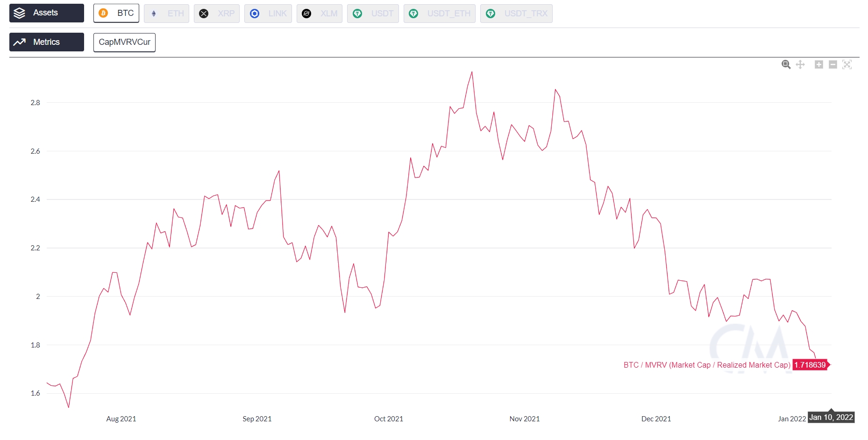The image size is (868, 440).
Task: Click the Bitcoin logo on the BTC button
Action: coord(104,13)
